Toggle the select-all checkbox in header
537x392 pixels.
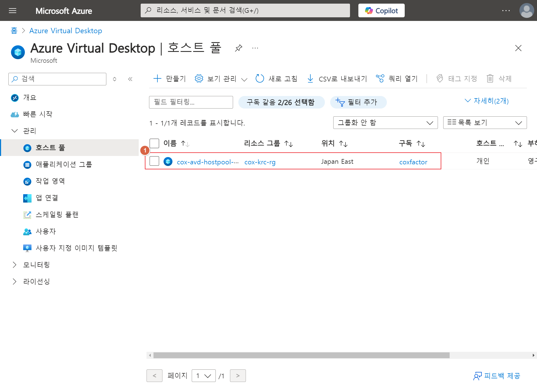coord(154,143)
